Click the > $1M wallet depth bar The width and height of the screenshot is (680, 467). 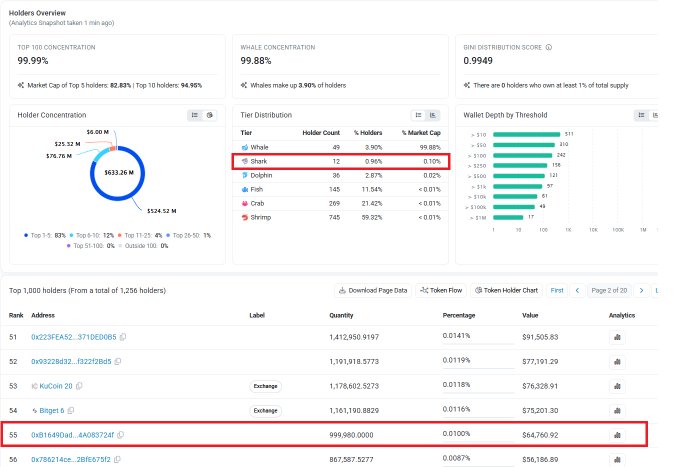click(508, 218)
